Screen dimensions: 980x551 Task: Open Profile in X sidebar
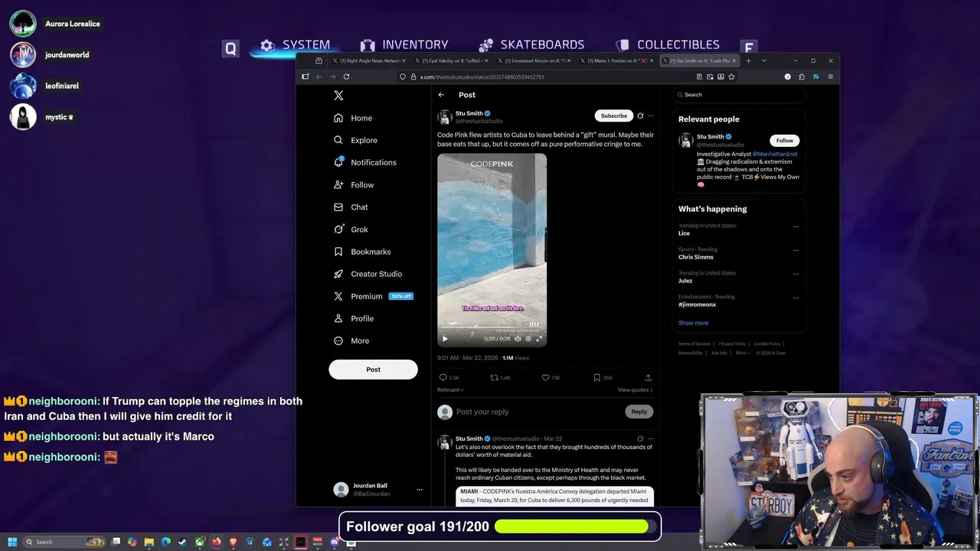354,318
